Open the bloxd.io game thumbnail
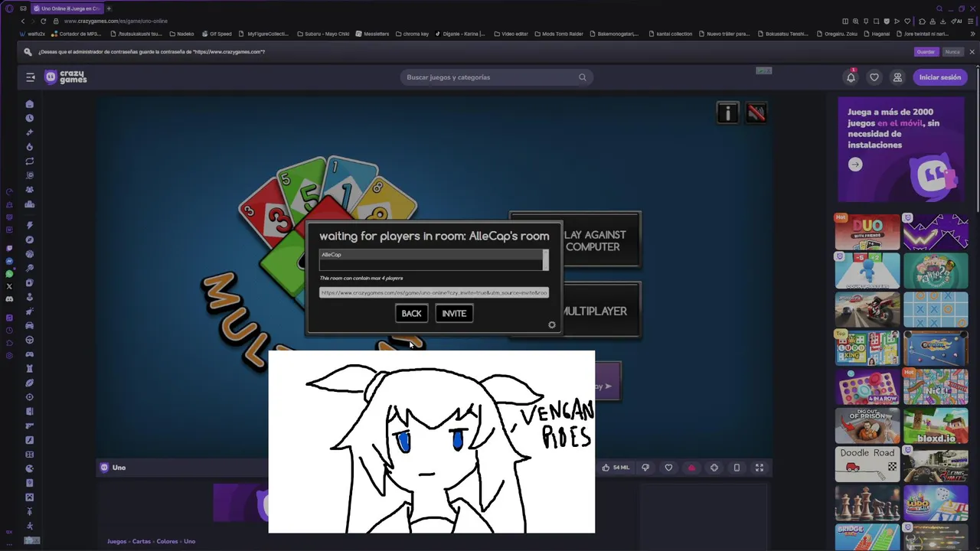The image size is (980, 551). 936,425
